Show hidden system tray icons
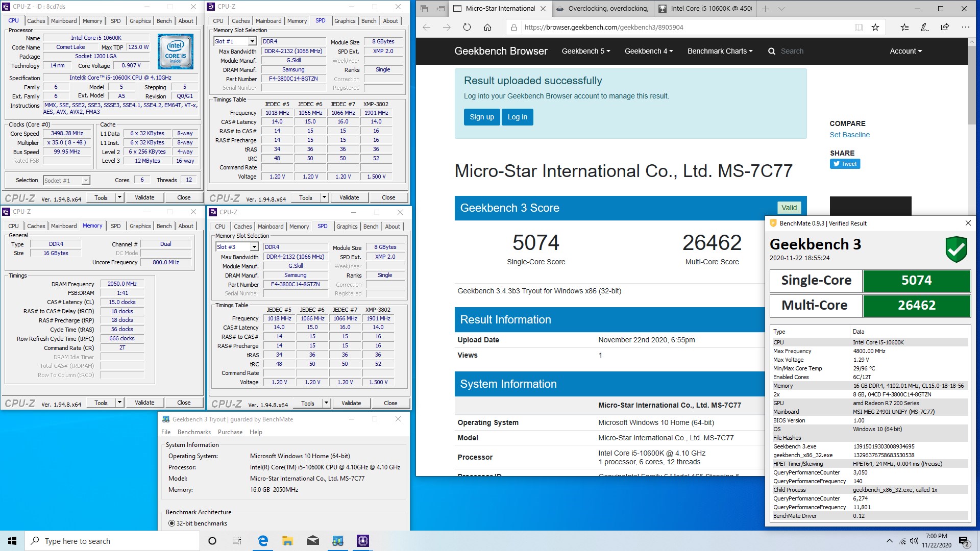The width and height of the screenshot is (980, 551). pyautogui.click(x=890, y=541)
